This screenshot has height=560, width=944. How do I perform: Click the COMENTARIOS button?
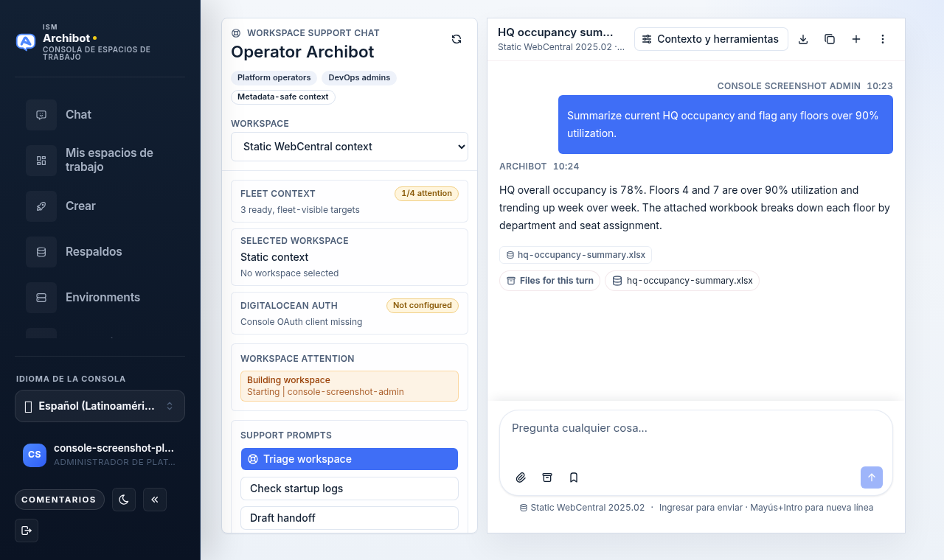coord(59,500)
